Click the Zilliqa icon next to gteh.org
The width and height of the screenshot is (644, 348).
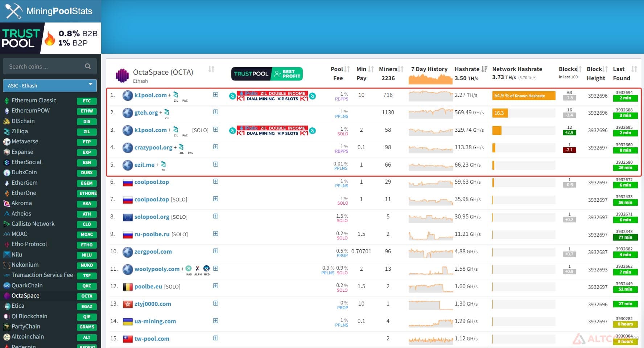point(167,112)
